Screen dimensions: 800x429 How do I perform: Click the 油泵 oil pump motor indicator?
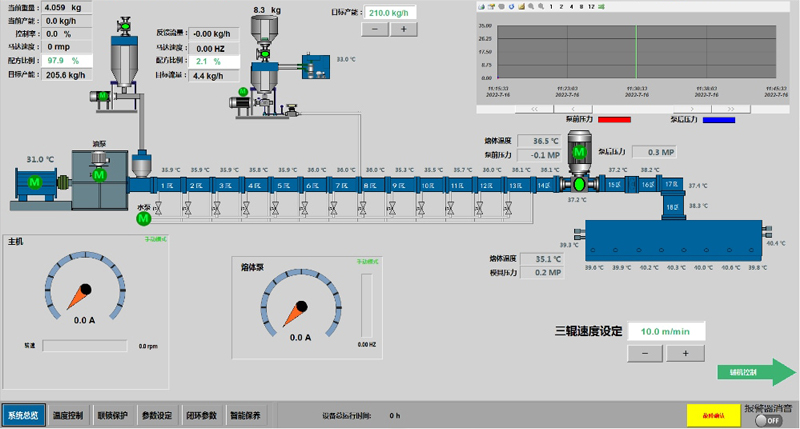point(99,175)
